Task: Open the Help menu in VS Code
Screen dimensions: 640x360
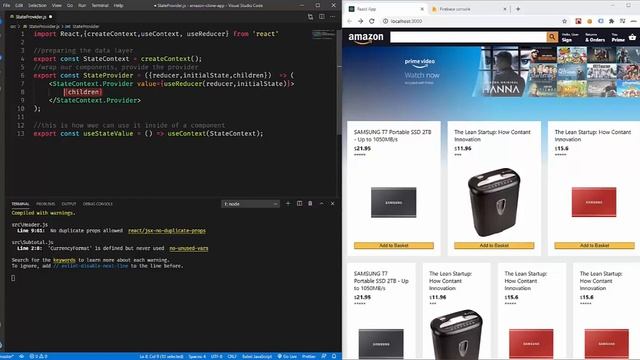Action: click(x=118, y=5)
